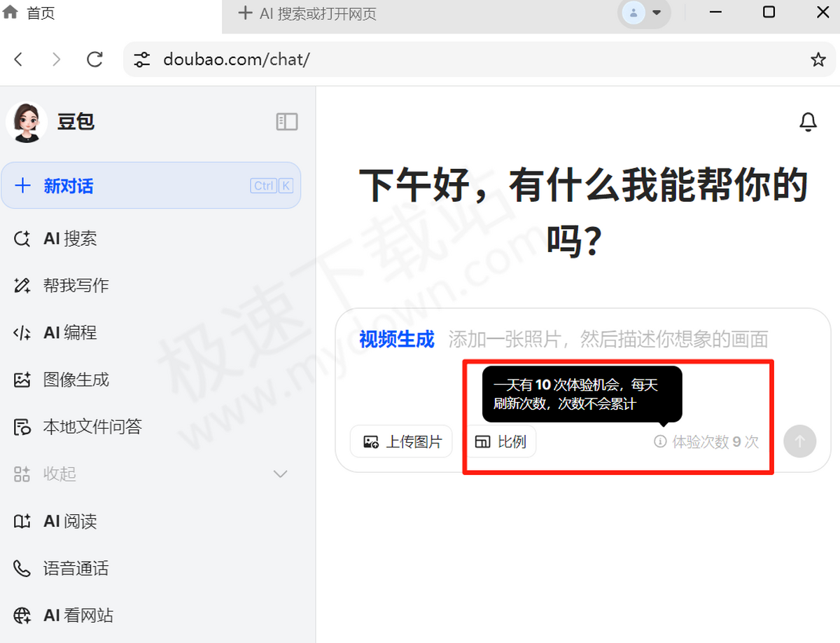840x643 pixels.
Task: Open the 比例 aspect ratio selector
Action: pyautogui.click(x=500, y=441)
